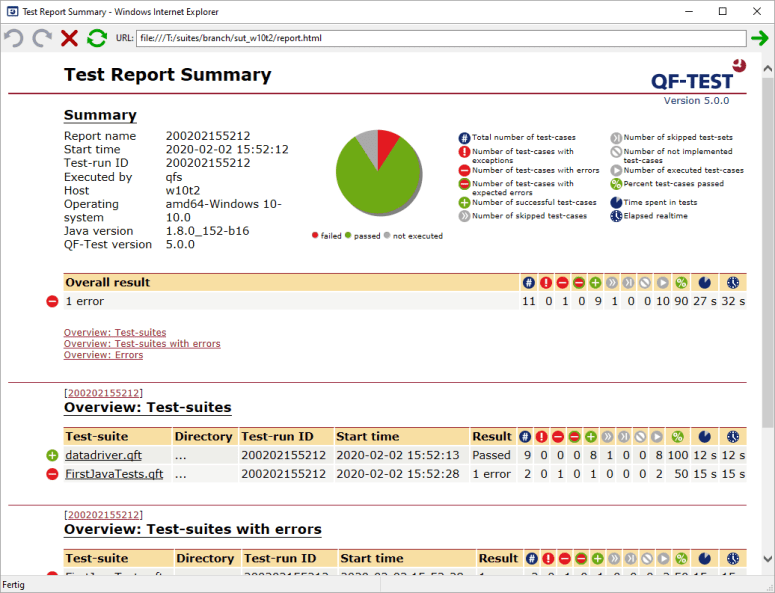Screen dimensions: 775x593
Task: Click the back navigation arrow icon
Action: pos(14,38)
